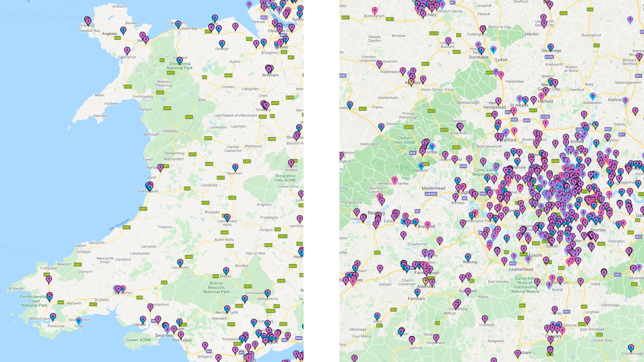Screen dimensions: 644x362
Task: Select the 'Surrey Hills Area of Outstanding Natural Beauty' label
Action: tap(525, 285)
